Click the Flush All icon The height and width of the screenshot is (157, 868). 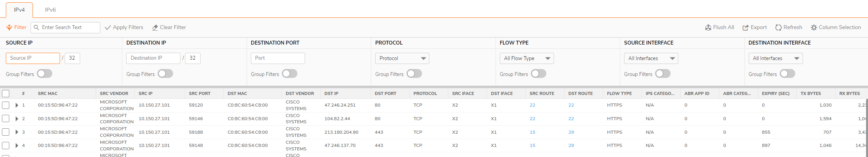[x=708, y=28]
